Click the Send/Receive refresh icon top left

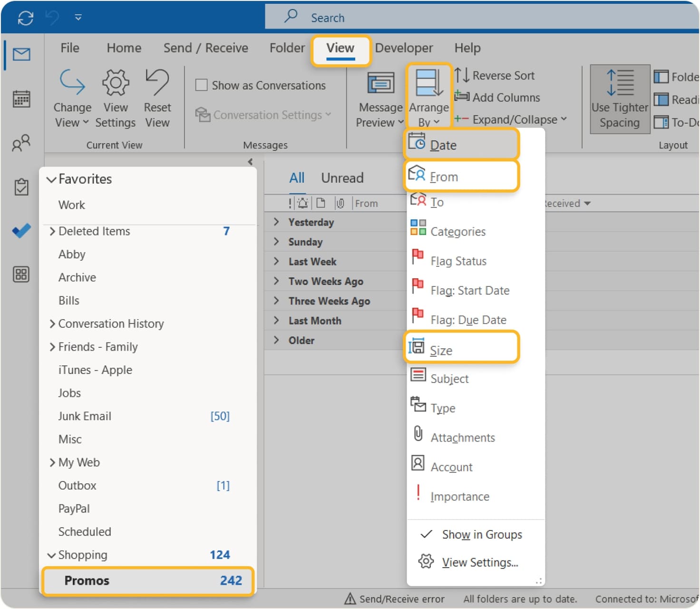(26, 18)
